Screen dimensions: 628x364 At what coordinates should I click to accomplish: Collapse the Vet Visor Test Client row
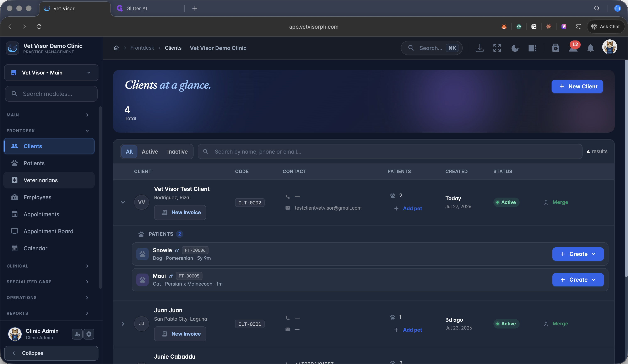pos(123,202)
